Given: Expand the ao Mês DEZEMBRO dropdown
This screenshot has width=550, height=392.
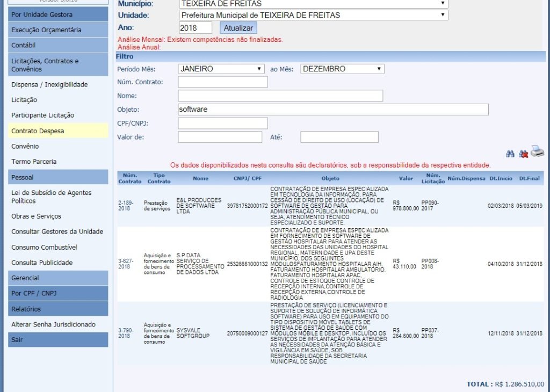Looking at the screenshot, I should point(342,69).
